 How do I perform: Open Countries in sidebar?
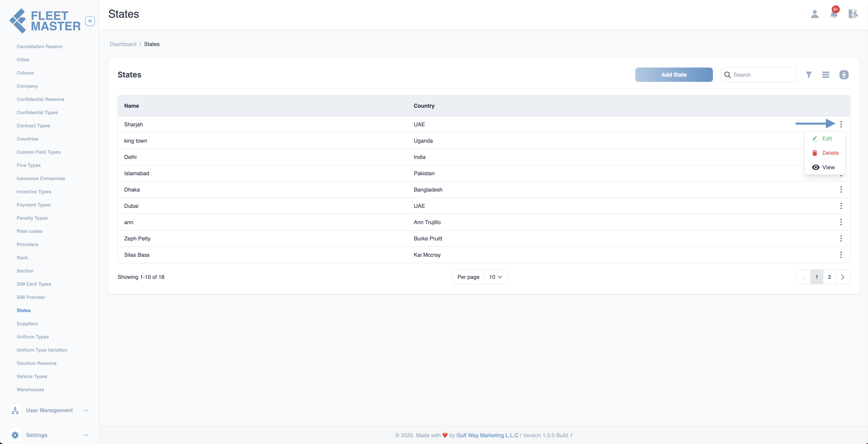coord(28,139)
